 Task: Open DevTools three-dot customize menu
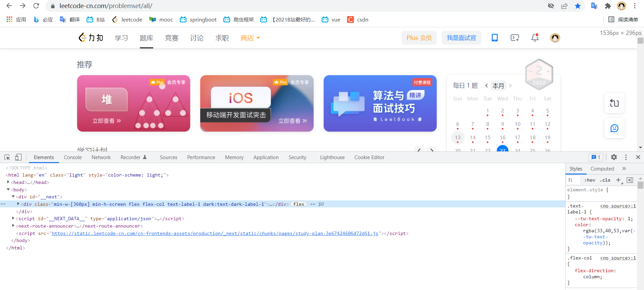click(626, 157)
